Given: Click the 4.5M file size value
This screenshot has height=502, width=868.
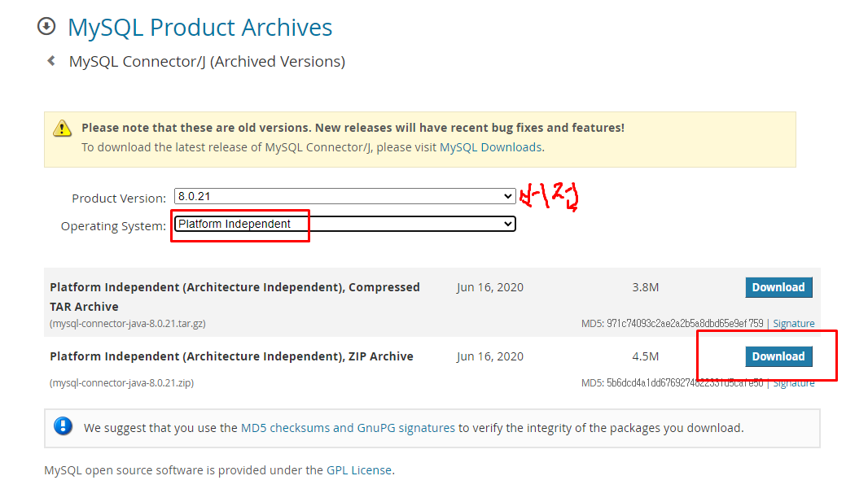Looking at the screenshot, I should click(x=646, y=356).
